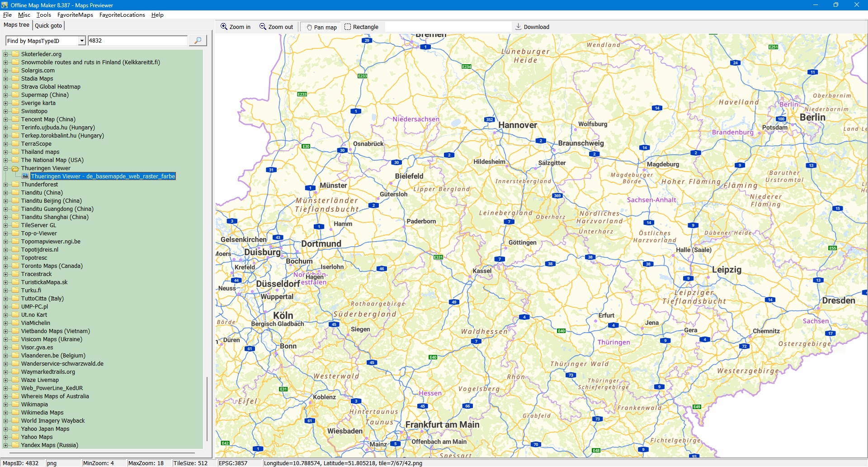Open the File menu
The height and width of the screenshot is (467, 868).
pyautogui.click(x=7, y=15)
